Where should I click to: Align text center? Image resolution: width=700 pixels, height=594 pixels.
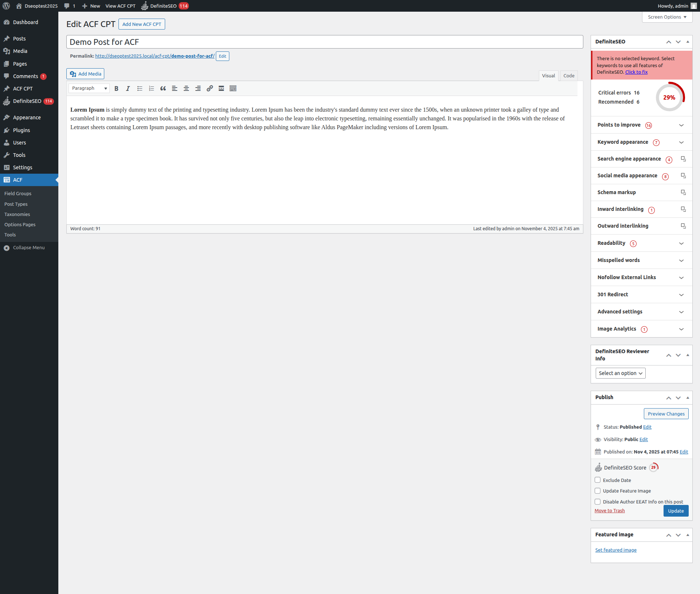tap(186, 89)
